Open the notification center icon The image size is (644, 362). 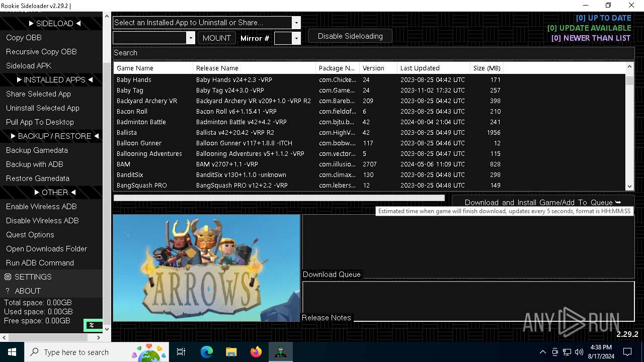[x=627, y=352]
